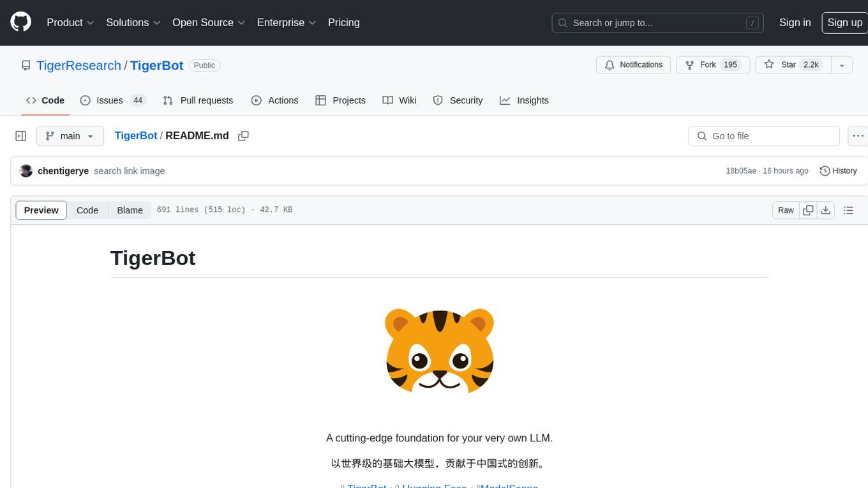The height and width of the screenshot is (488, 868).
Task: Open the star lists dropdown arrow
Action: click(842, 65)
